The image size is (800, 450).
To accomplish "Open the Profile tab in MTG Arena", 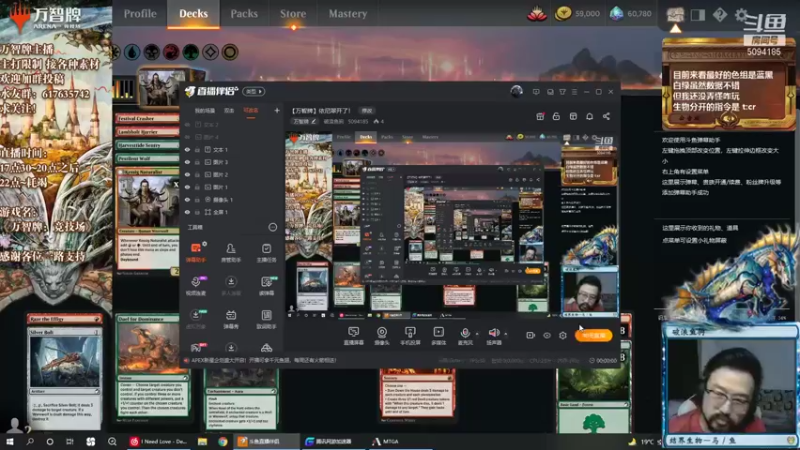I will pyautogui.click(x=140, y=14).
